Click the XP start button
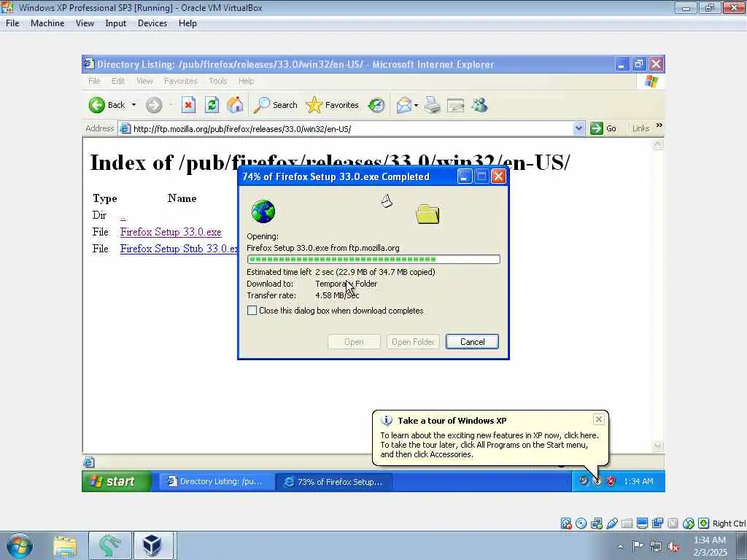Screen dimensions: 747x560 pyautogui.click(x=117, y=481)
